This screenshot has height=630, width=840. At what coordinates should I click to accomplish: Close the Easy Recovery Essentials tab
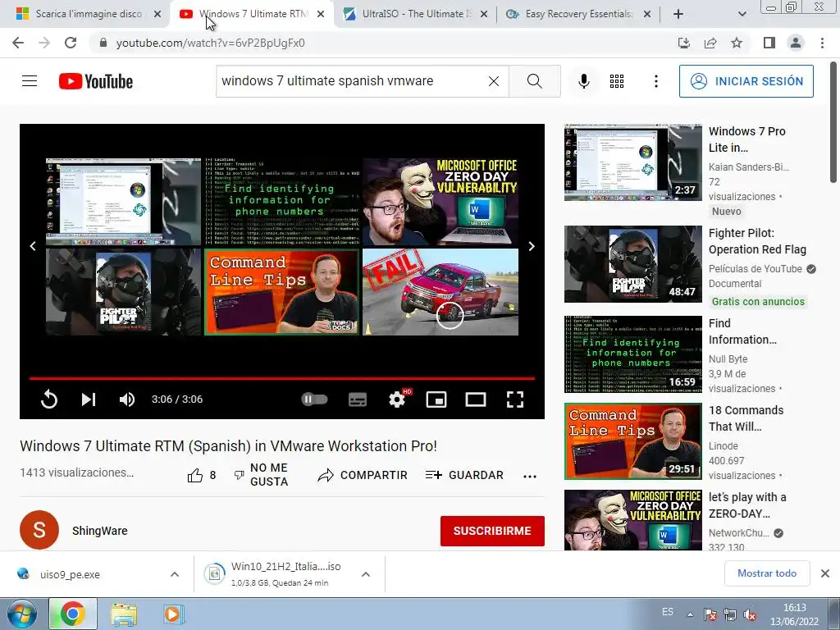647,15
